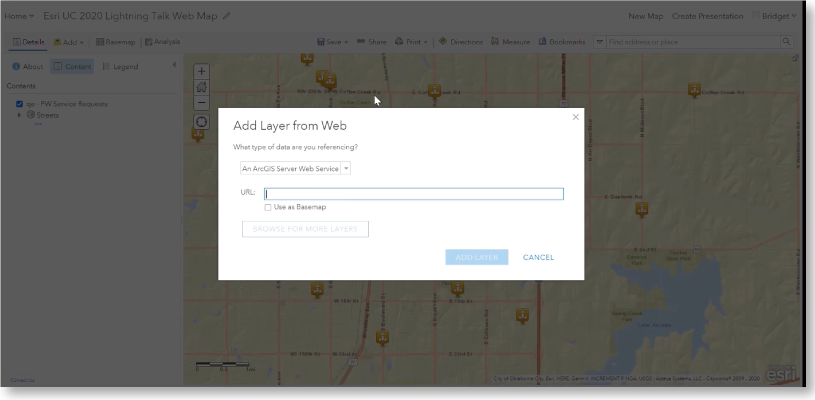Image resolution: width=815 pixels, height=400 pixels.
Task: Zoom in on the map
Action: coord(202,72)
